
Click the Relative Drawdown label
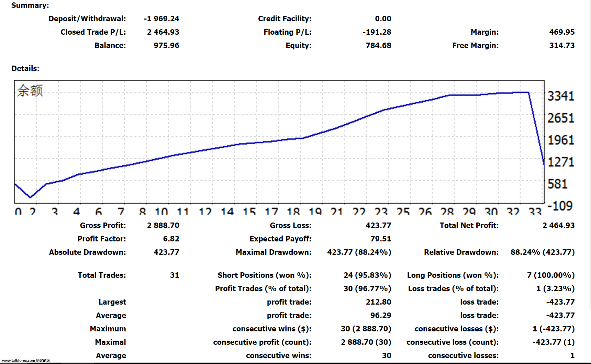pyautogui.click(x=461, y=252)
